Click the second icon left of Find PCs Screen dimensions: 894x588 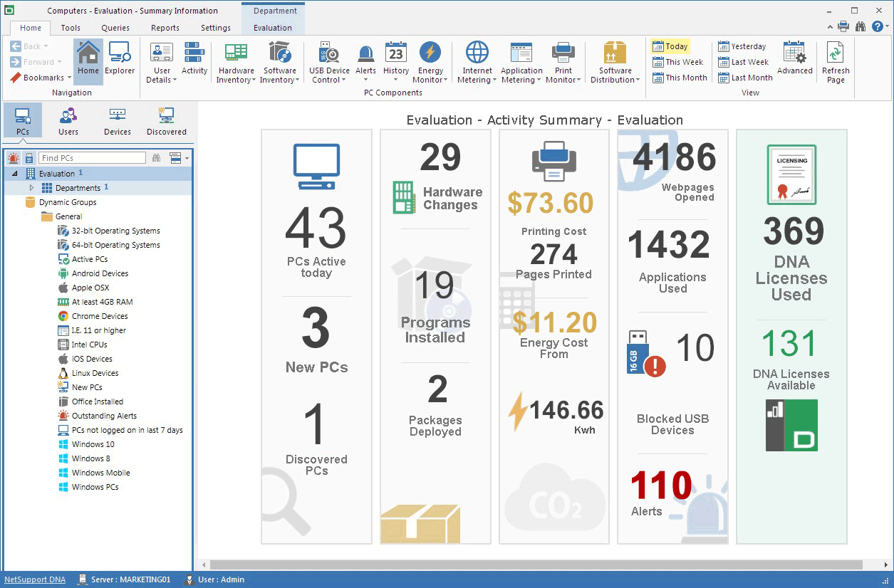click(x=29, y=158)
